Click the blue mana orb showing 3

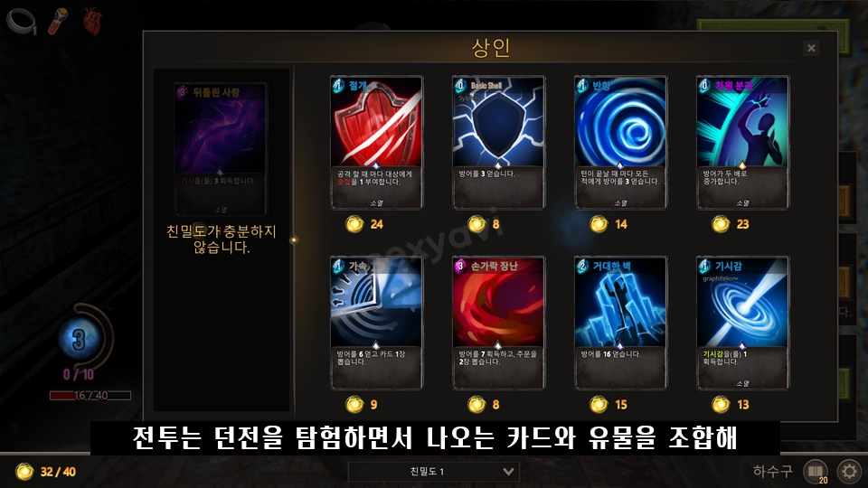[79, 339]
